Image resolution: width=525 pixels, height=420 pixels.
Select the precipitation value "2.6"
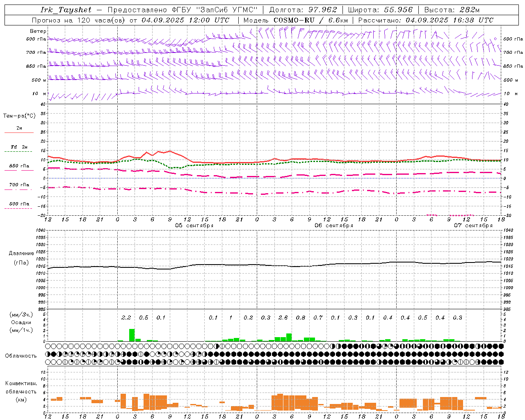(x=283, y=318)
